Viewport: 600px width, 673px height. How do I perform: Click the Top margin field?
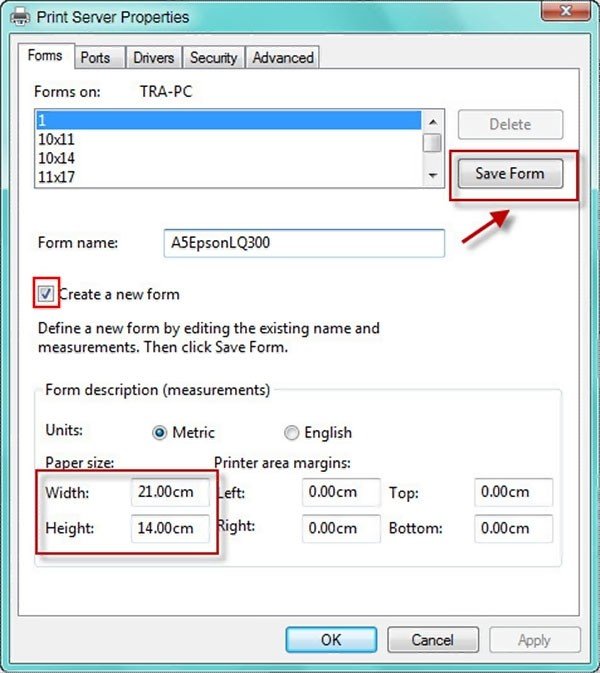tap(514, 492)
